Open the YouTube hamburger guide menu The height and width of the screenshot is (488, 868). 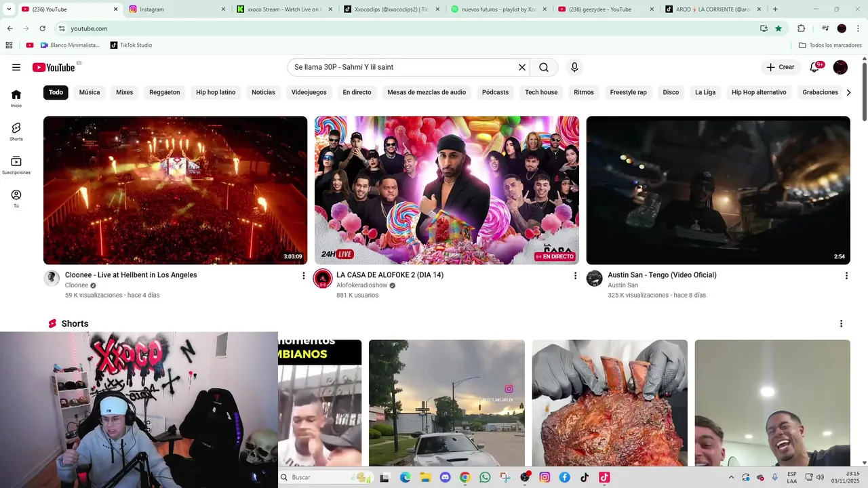[16, 67]
